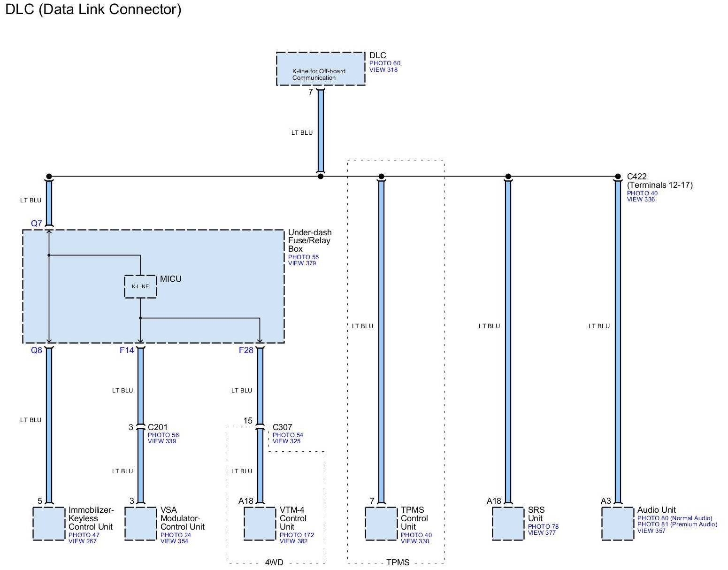Click the F28 terminal label
Viewport: 728px width, 570px height.
(x=246, y=350)
